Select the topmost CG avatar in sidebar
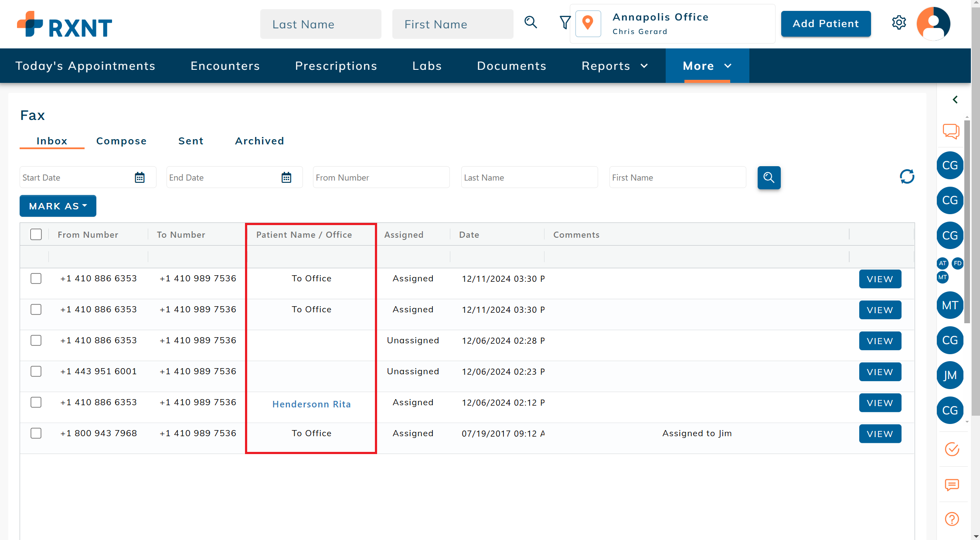This screenshot has width=980, height=540. coord(950,165)
